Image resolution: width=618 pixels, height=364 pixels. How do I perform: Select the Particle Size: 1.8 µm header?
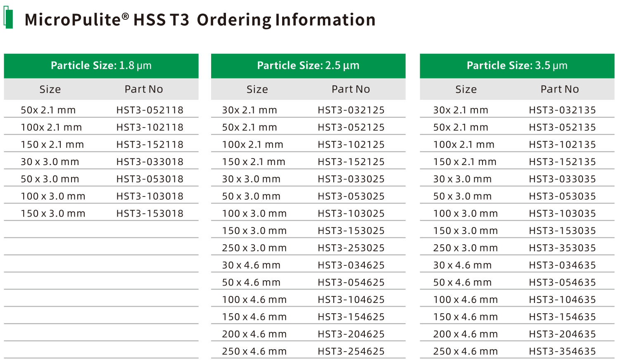pos(101,66)
